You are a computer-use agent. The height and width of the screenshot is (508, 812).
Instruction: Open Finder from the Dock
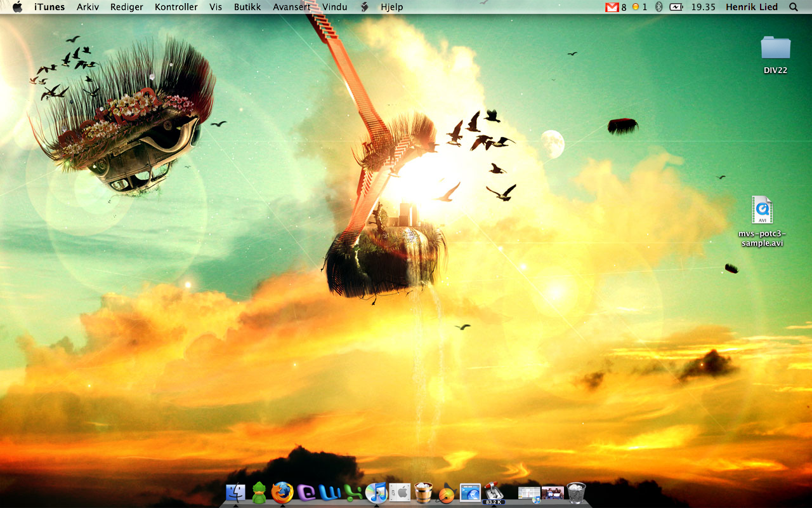pos(236,492)
